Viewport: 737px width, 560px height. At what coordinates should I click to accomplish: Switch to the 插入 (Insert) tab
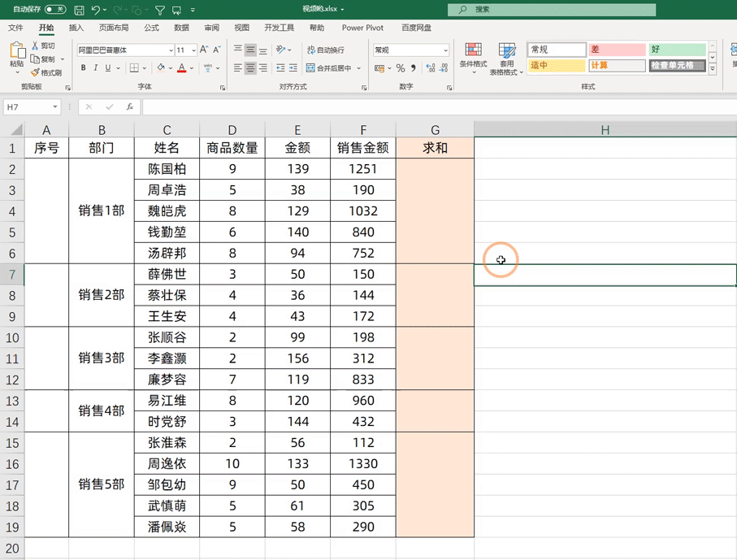click(76, 28)
